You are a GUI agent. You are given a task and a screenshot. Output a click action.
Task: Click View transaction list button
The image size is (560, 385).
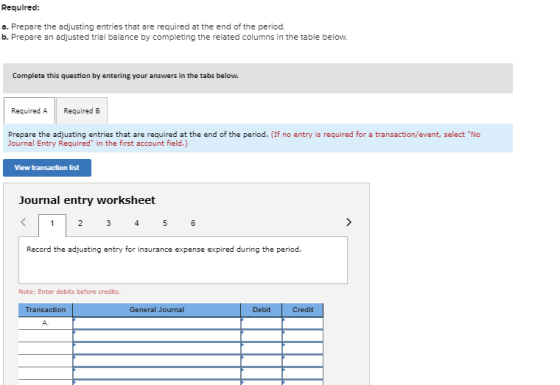(47, 168)
